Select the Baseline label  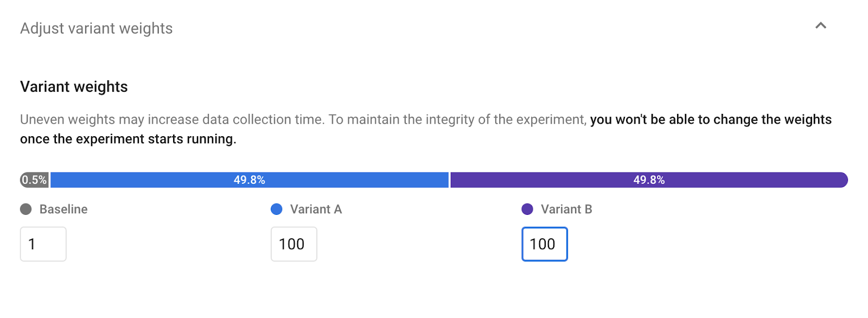[63, 209]
